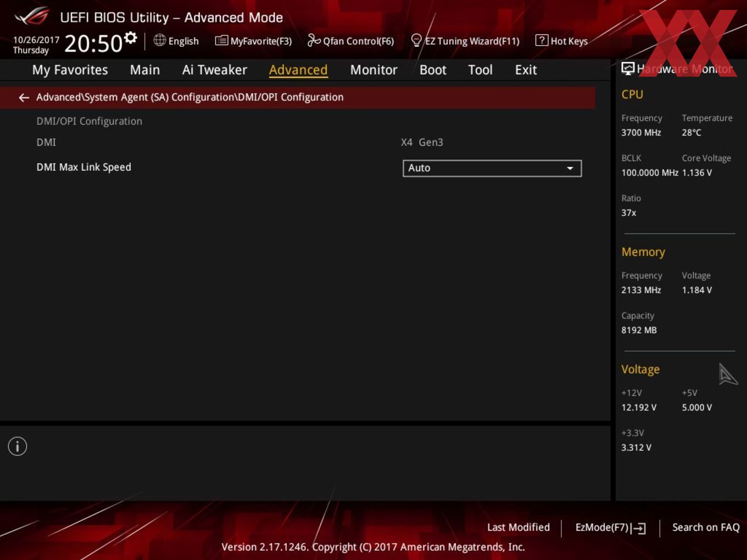Click the CPU section heading
747x560 pixels.
coord(632,94)
